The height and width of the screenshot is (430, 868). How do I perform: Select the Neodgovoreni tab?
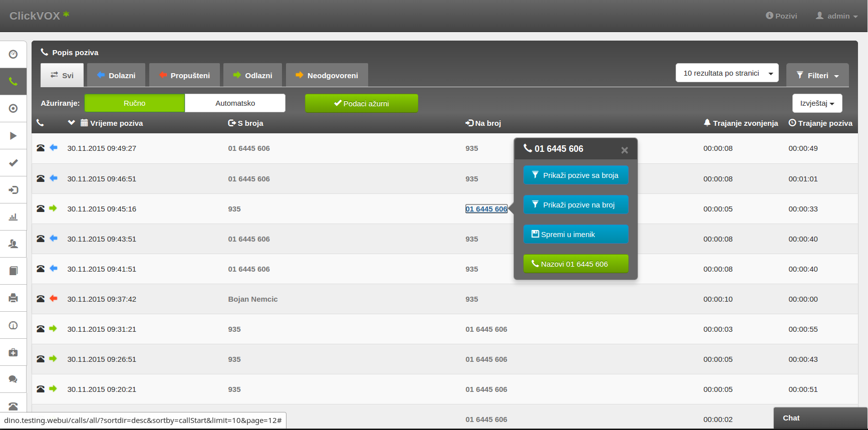(327, 76)
